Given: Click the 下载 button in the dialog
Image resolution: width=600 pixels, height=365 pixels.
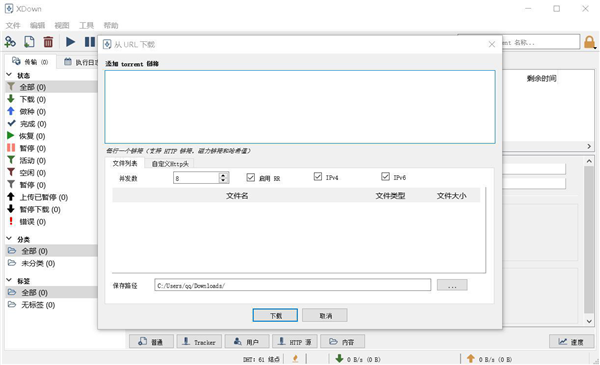Looking at the screenshot, I should coord(275,316).
